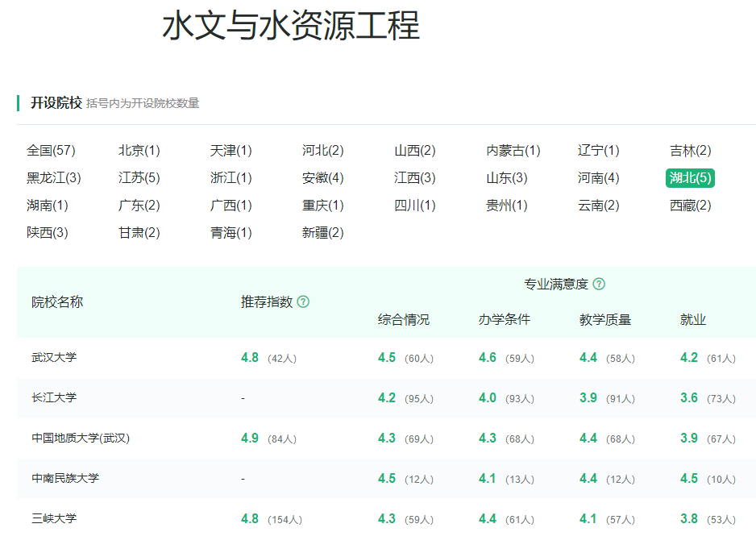Click the 院校名称 column header
This screenshot has height=557, width=756.
[57, 302]
